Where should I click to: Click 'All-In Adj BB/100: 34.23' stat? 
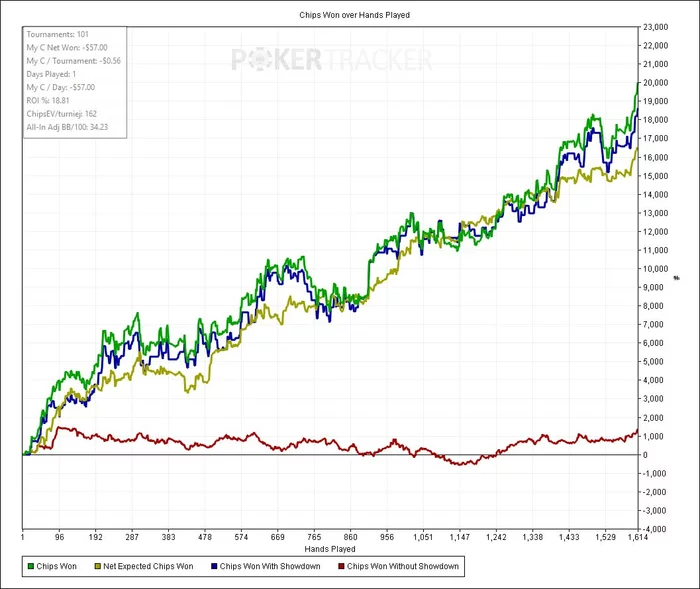(67, 127)
